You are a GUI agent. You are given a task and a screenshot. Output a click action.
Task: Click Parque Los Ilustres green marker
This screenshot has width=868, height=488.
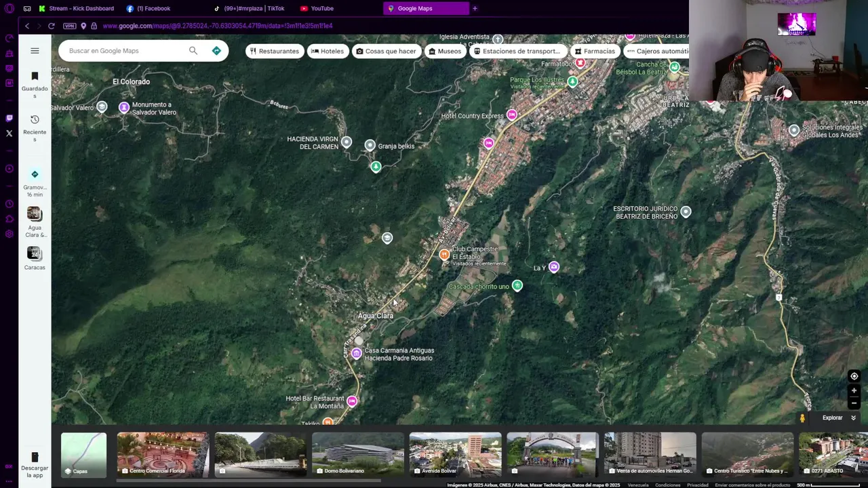coord(573,81)
